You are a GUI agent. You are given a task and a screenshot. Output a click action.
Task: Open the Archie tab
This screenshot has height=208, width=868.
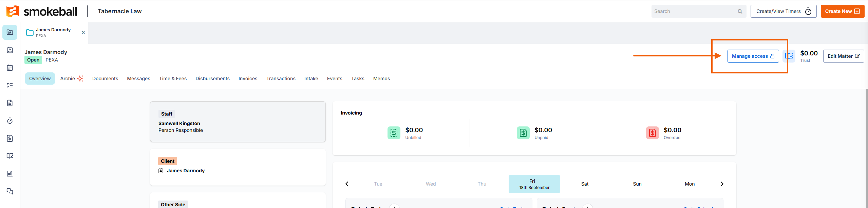(72, 79)
